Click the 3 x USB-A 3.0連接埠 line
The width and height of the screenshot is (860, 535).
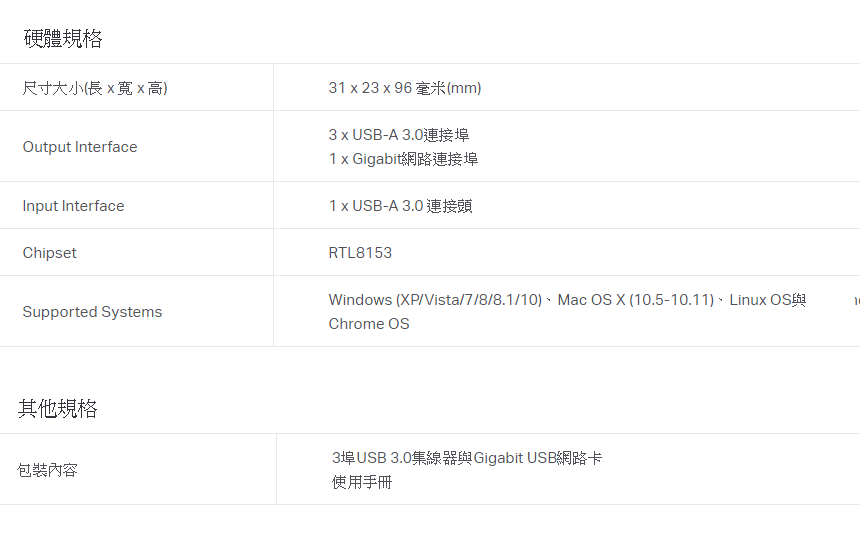399,135
